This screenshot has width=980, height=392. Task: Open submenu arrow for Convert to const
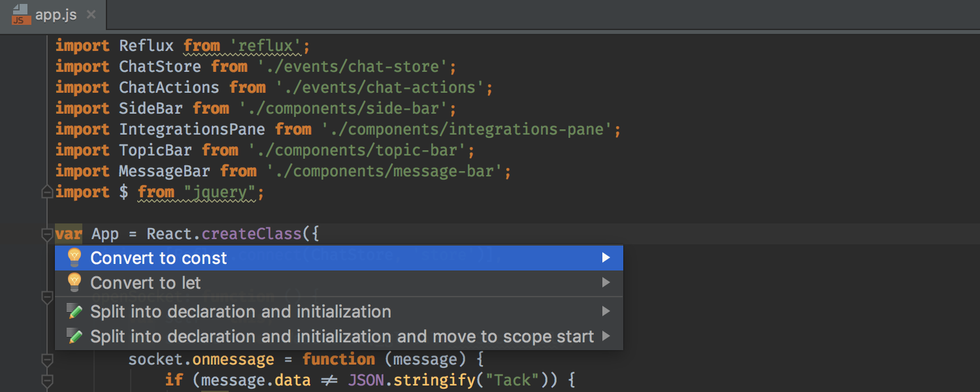coord(606,258)
